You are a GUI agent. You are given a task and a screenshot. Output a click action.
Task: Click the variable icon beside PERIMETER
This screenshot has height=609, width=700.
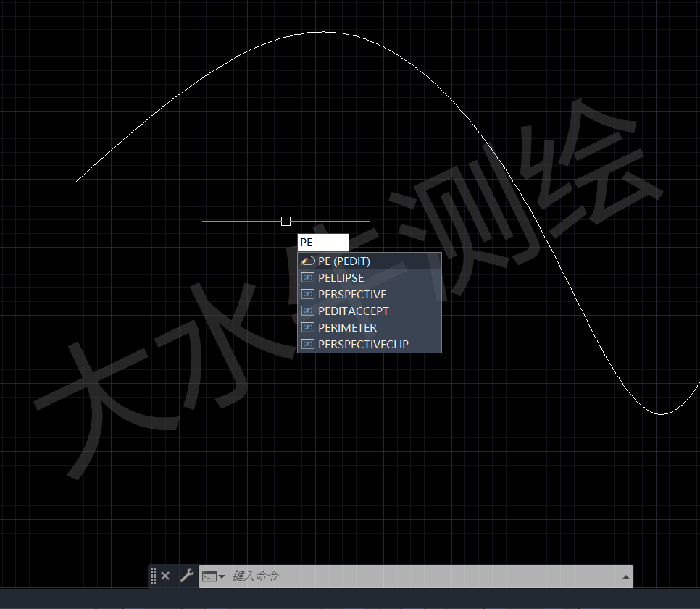(307, 328)
